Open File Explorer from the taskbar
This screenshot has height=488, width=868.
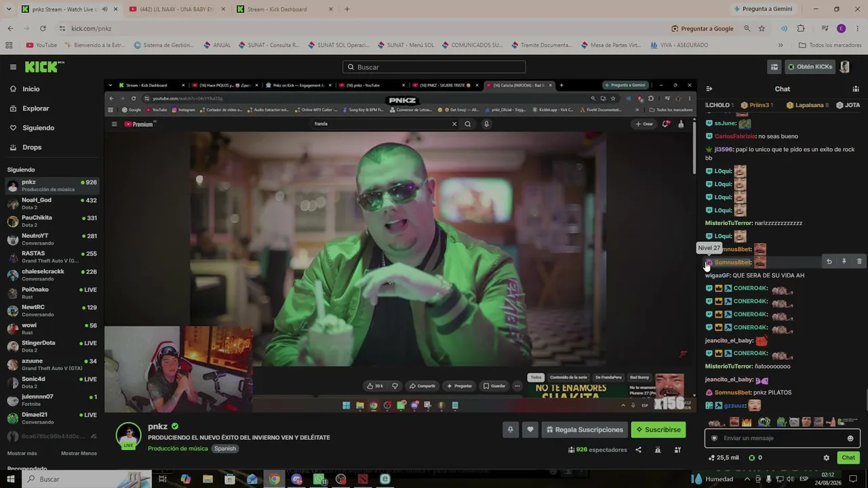208,479
